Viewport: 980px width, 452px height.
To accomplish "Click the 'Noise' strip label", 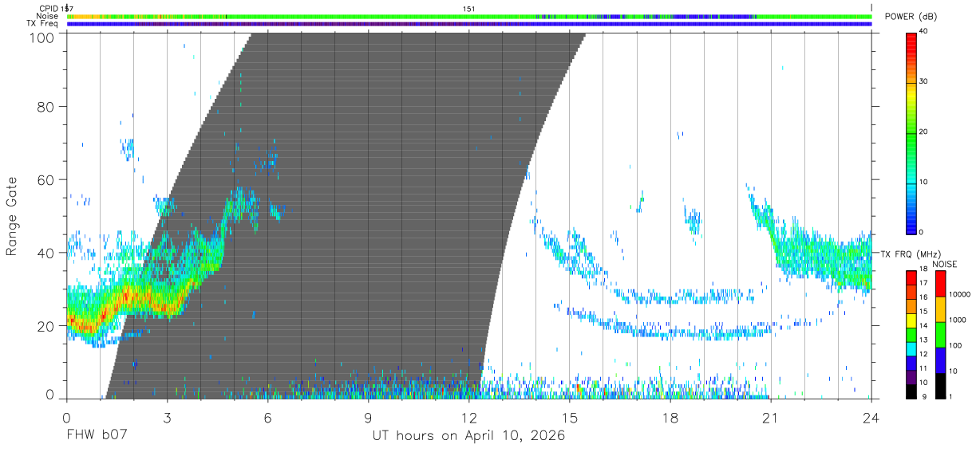I will pos(47,16).
